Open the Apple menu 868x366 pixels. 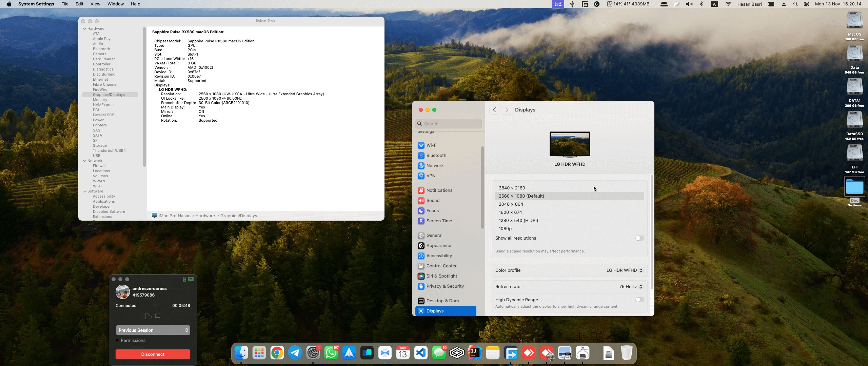9,4
